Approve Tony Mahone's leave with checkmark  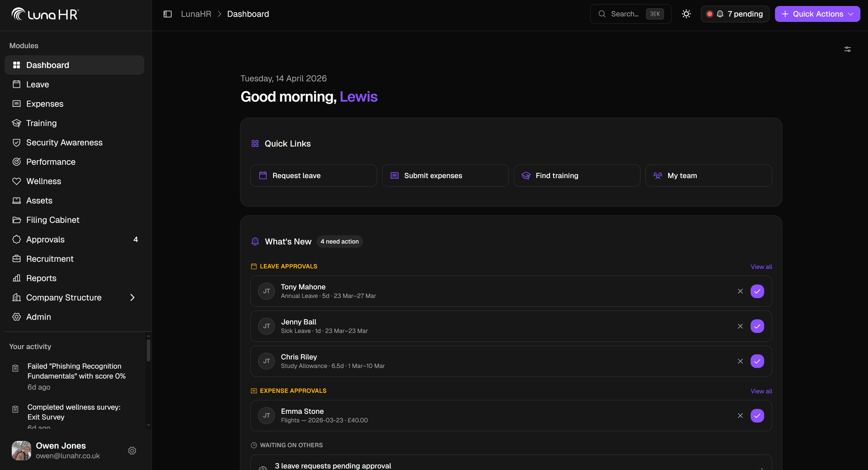[757, 291]
